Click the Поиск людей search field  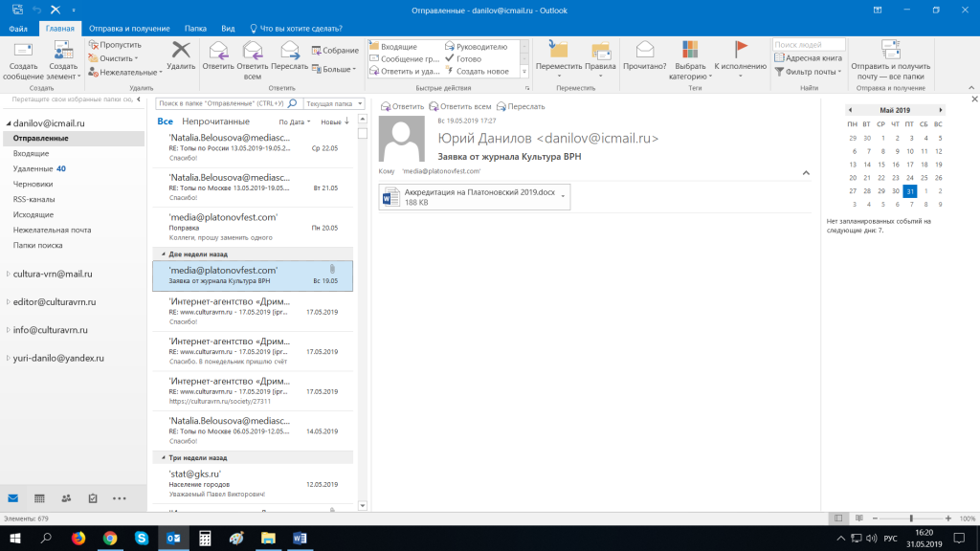pyautogui.click(x=809, y=45)
